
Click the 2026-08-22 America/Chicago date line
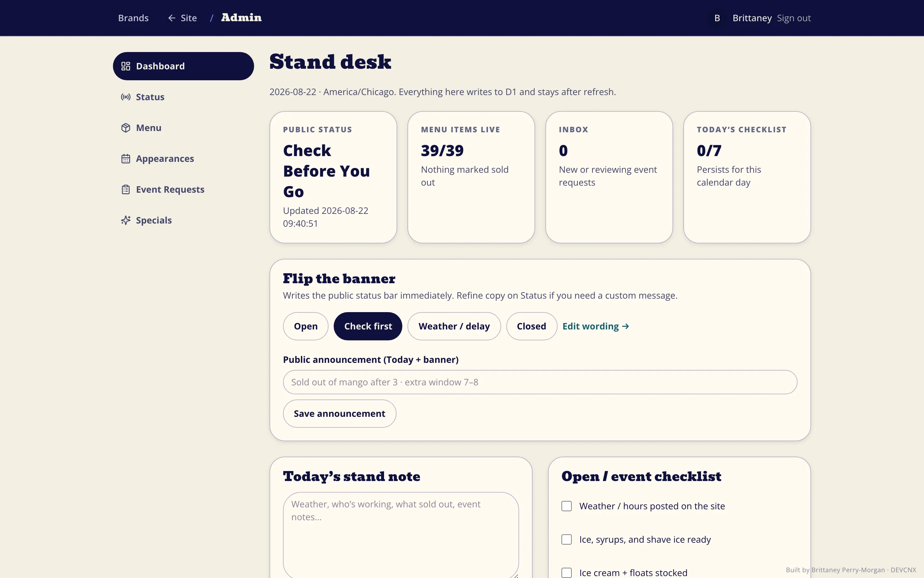442,92
